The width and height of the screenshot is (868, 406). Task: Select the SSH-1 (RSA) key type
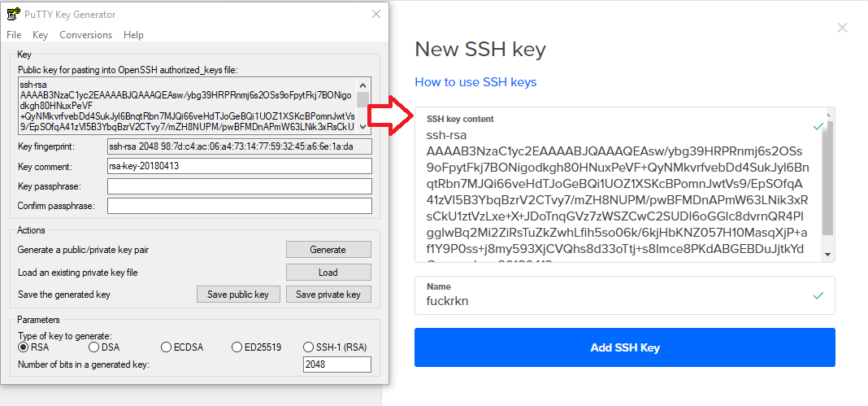(x=336, y=347)
